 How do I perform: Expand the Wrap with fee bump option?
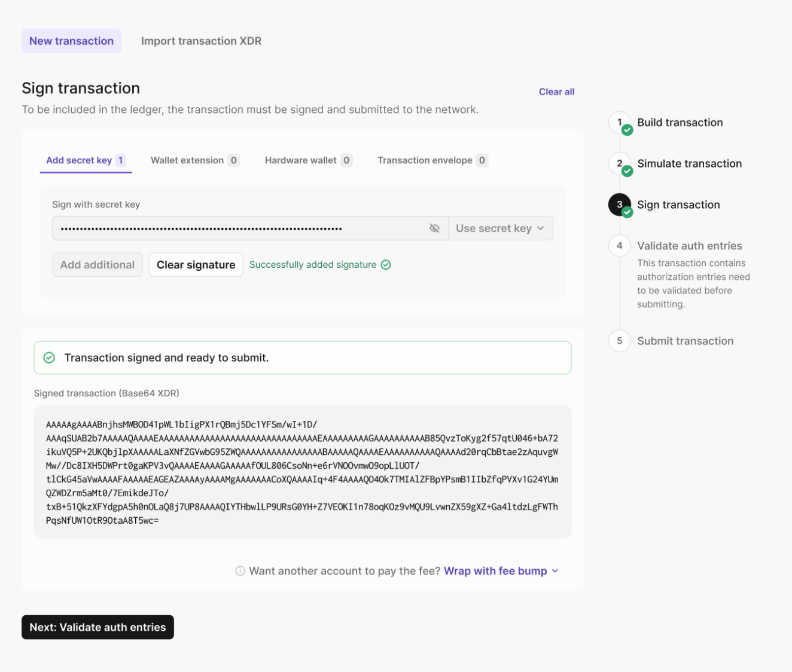coord(501,571)
